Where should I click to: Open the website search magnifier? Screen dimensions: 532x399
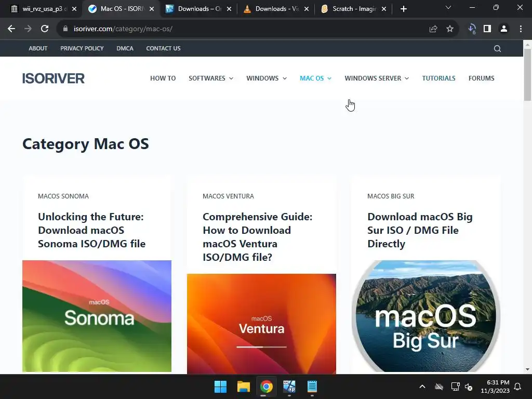[x=497, y=48]
